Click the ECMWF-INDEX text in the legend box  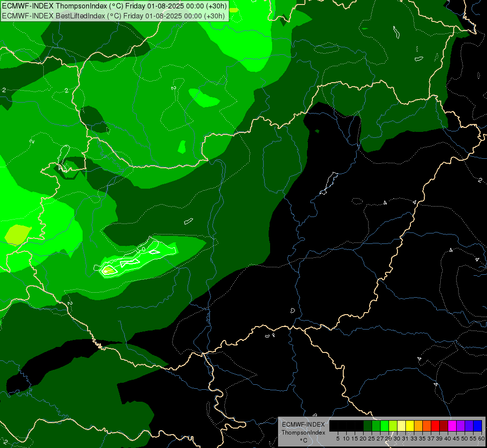pos(303,425)
